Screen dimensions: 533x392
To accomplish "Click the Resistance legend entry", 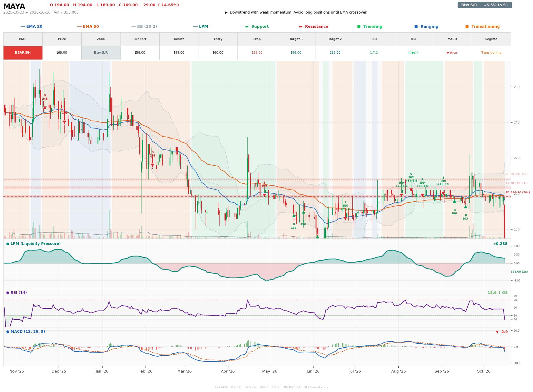I will pyautogui.click(x=313, y=27).
